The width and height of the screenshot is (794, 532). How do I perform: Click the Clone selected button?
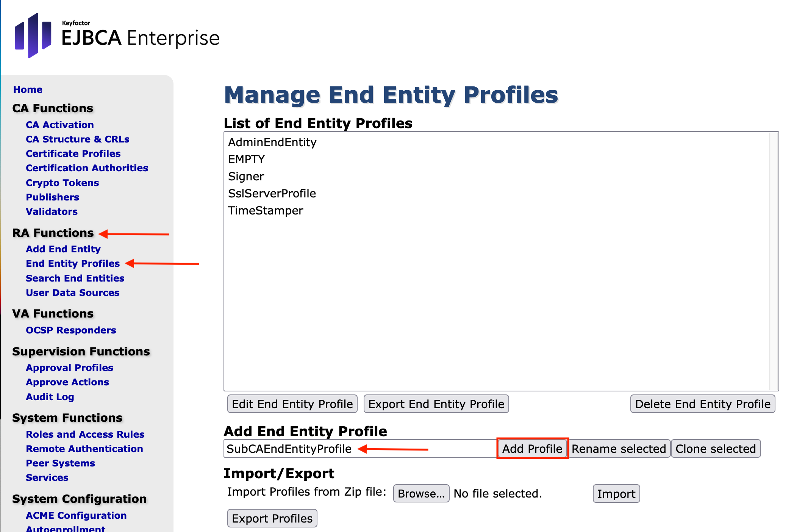[716, 449]
